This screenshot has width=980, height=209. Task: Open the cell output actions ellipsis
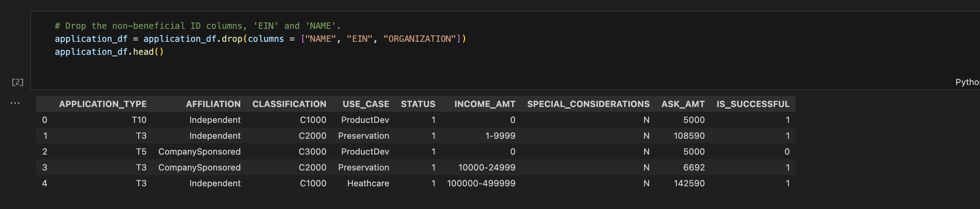(x=15, y=103)
